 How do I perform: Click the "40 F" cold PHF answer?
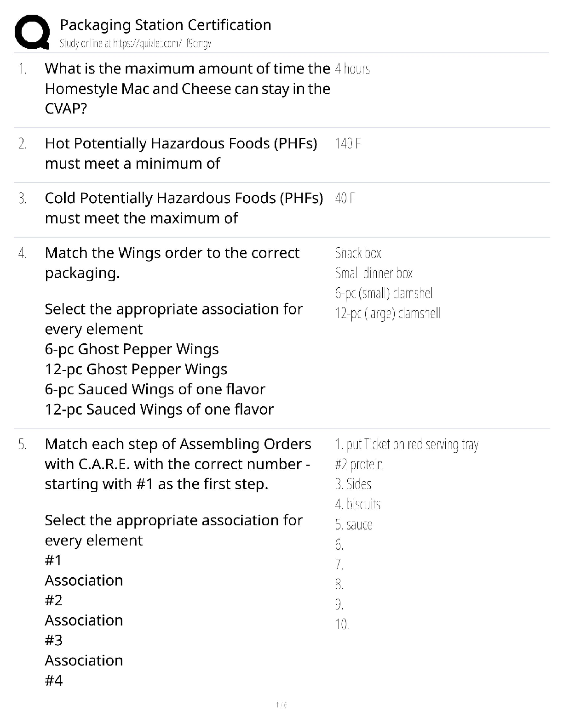tap(345, 199)
